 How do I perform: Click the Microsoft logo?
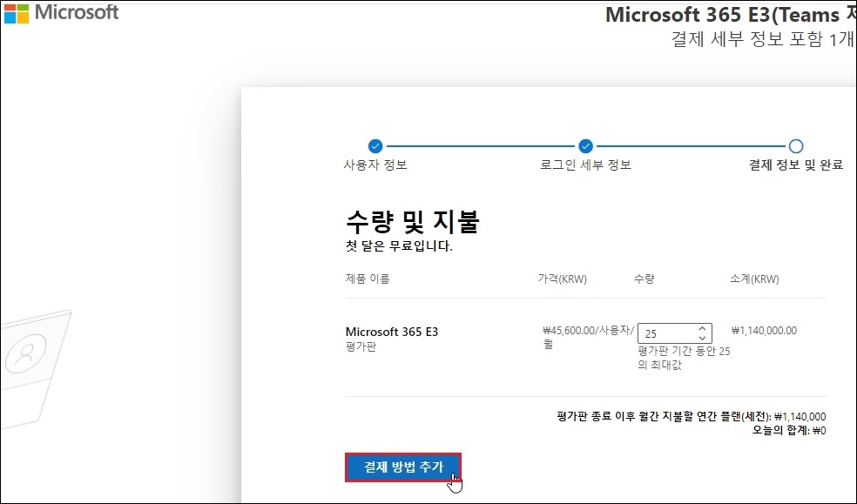coord(61,13)
